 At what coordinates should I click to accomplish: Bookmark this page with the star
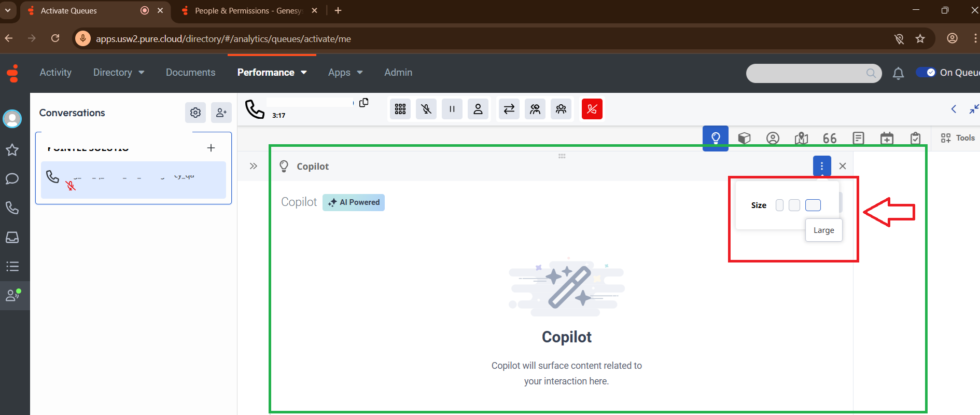coord(920,39)
